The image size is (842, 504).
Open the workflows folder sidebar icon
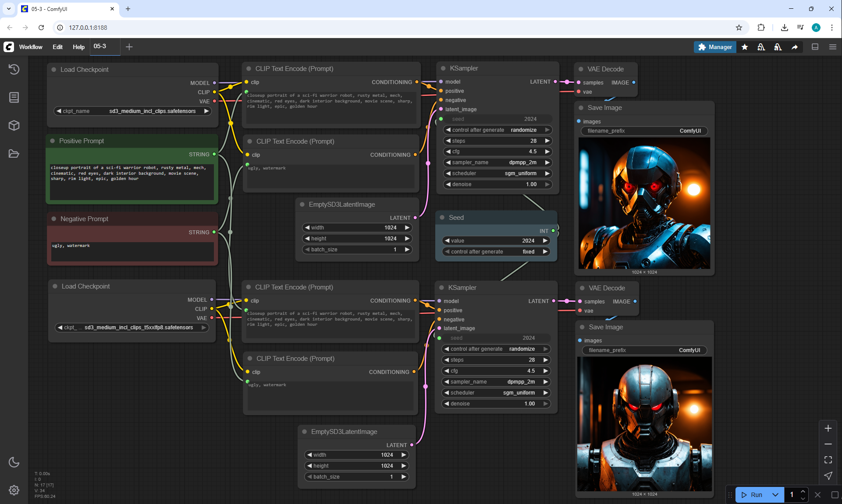[14, 154]
